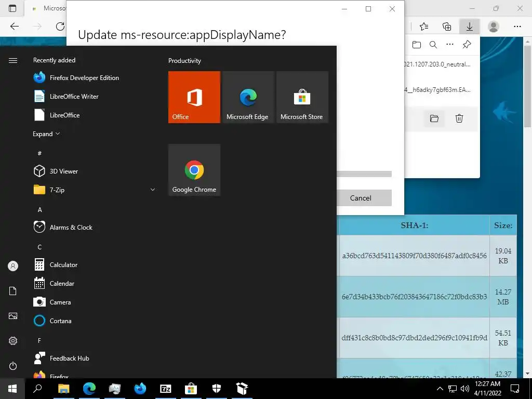This screenshot has width=532, height=399.
Task: Select SHA-1 hash starting 6e7d34b433
Action: pyautogui.click(x=414, y=297)
